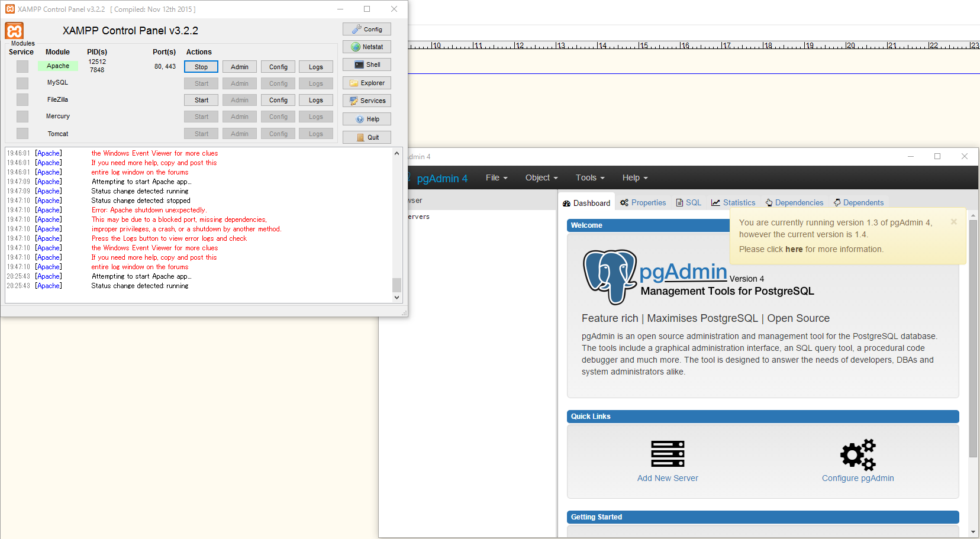
Task: Open the XAMPP Config settings
Action: tap(366, 28)
